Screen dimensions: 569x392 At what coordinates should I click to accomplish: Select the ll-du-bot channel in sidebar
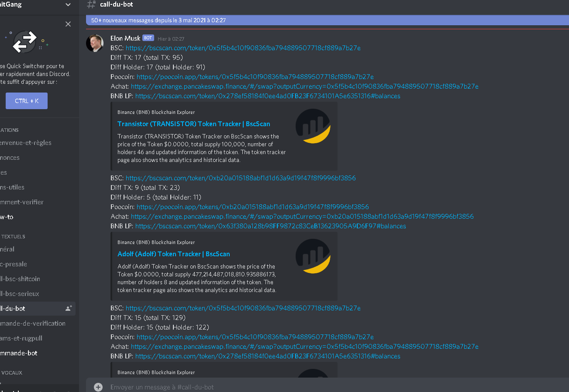coord(38,309)
